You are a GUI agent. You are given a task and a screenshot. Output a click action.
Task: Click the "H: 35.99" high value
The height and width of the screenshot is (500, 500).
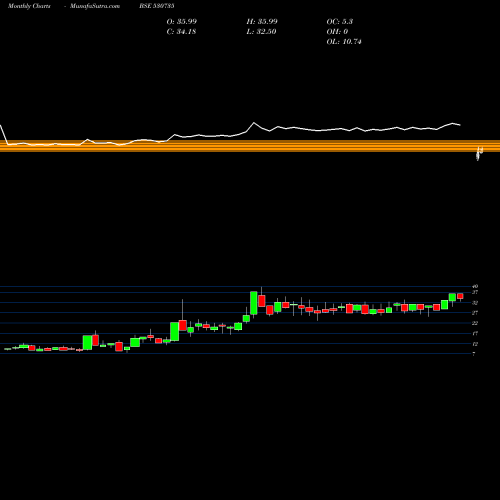(262, 22)
